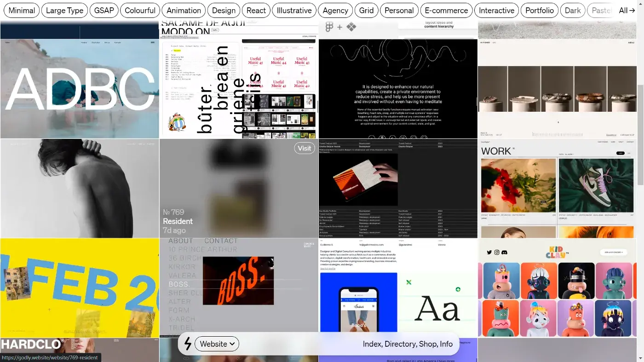The width and height of the screenshot is (644, 362).
Task: Choose the Interactive tag
Action: coord(497,10)
